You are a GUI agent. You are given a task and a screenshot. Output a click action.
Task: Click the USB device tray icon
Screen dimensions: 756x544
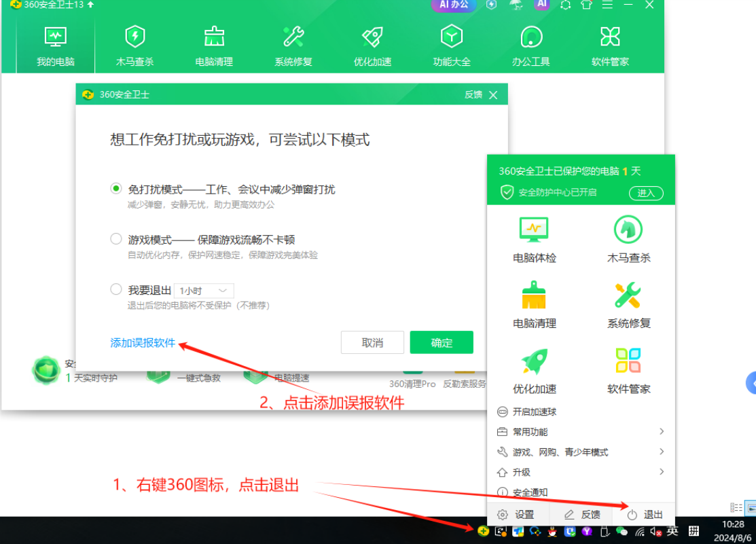coord(605,532)
